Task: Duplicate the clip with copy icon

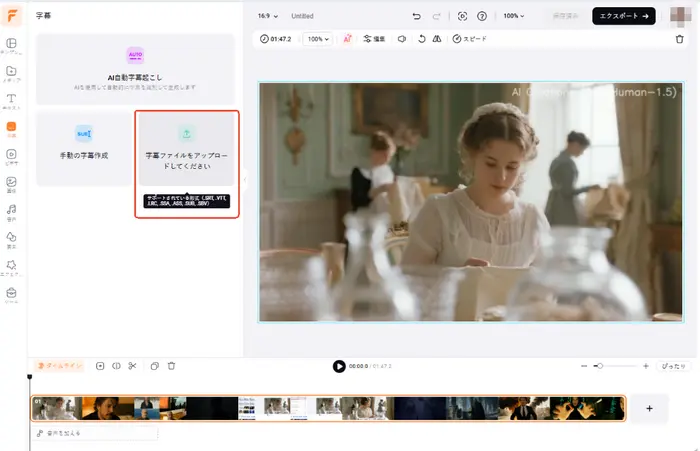Action: point(154,366)
